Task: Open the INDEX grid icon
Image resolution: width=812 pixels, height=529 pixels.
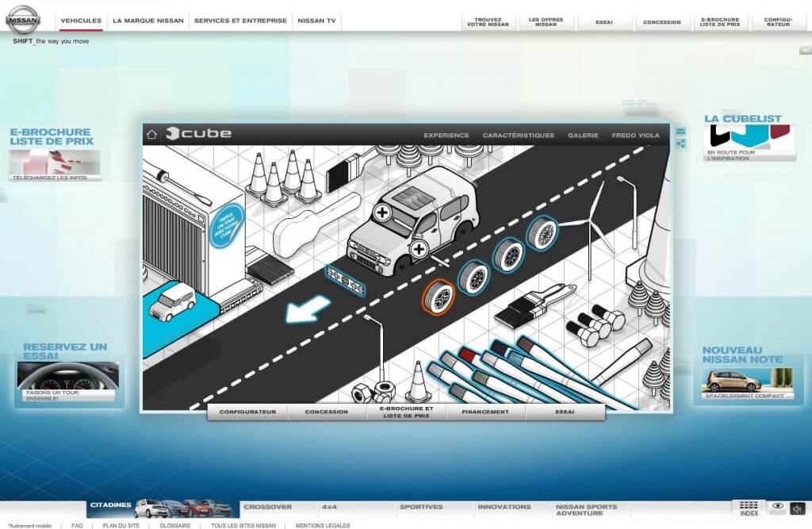Action: (x=749, y=508)
